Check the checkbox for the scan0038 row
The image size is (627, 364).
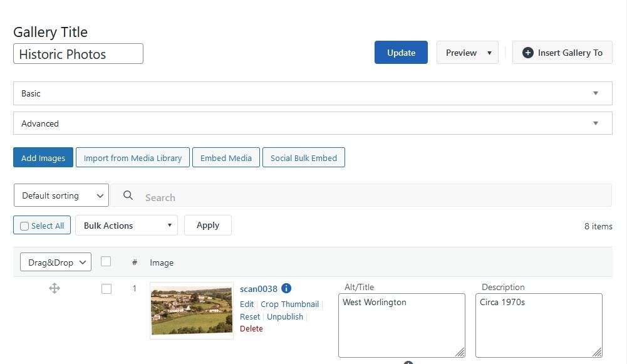tap(106, 289)
